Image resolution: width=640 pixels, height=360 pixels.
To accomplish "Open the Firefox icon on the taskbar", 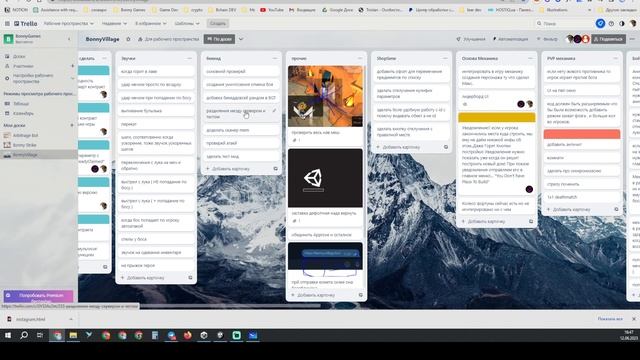I will 187,336.
